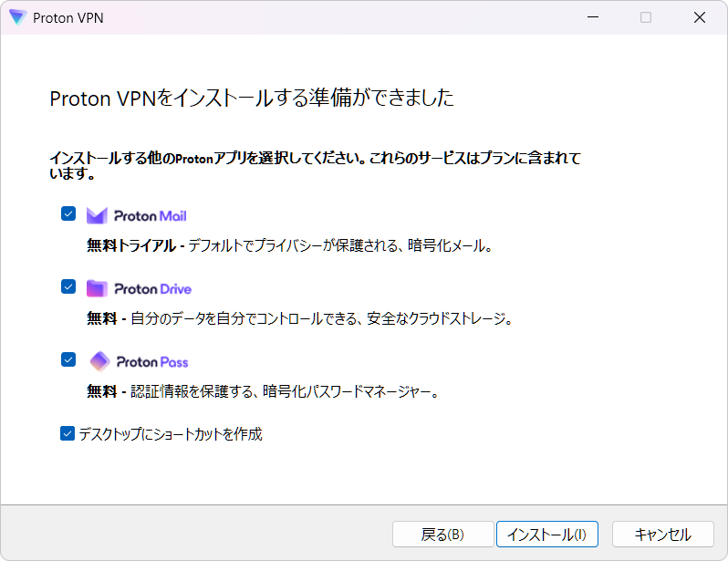The width and height of the screenshot is (728, 561).
Task: Click the Proton Drive wordmark text
Action: tap(152, 289)
